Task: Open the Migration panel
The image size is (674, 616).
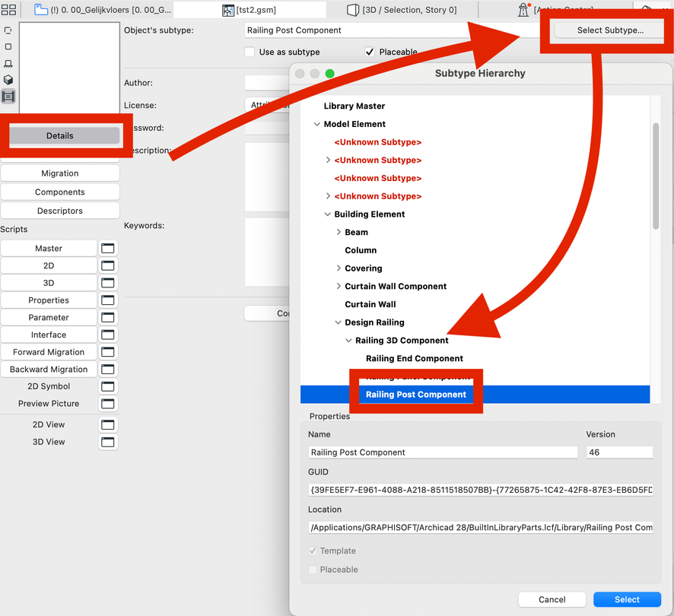Action: coord(60,173)
